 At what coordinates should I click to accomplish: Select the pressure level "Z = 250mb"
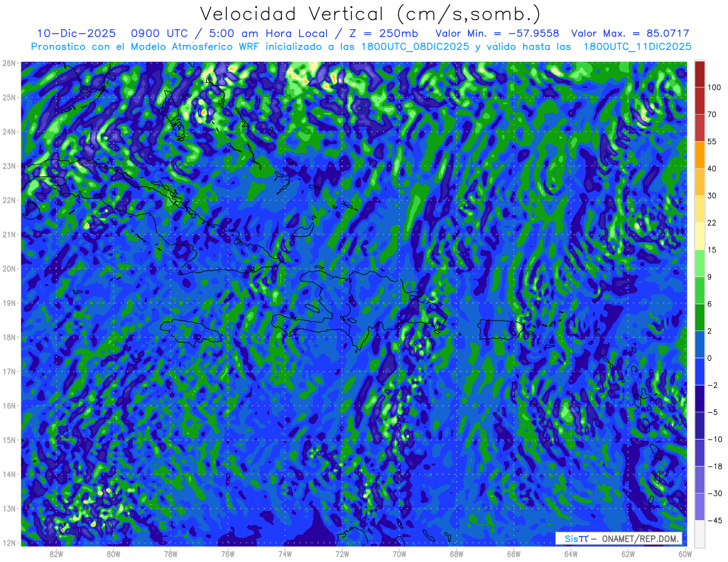(x=382, y=33)
